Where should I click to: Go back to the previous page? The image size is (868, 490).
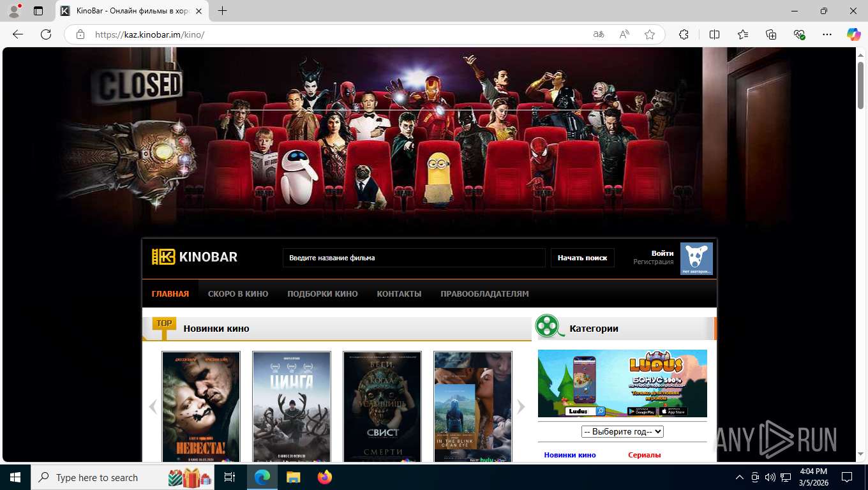coord(18,34)
